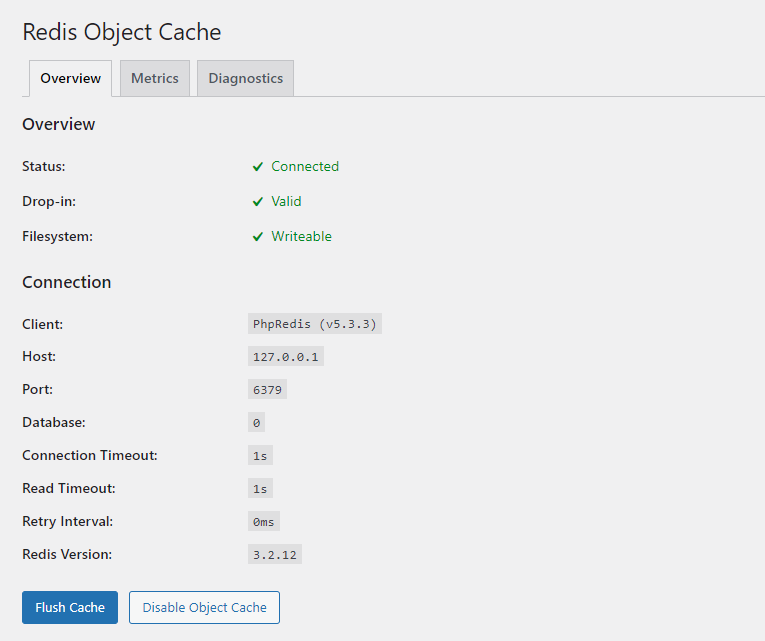Screen dimensions: 765x641
Task: Select the 'PhpRedis (v5.3.3)' client value
Action: click(315, 324)
